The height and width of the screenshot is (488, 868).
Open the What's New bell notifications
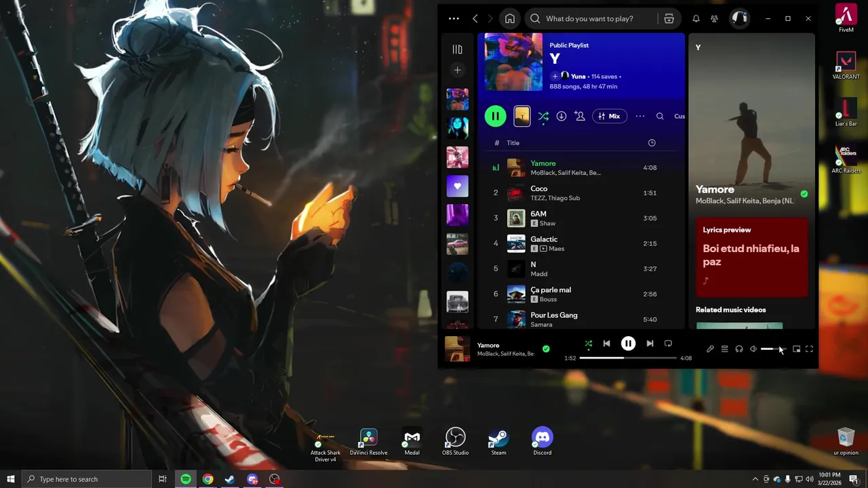[696, 18]
